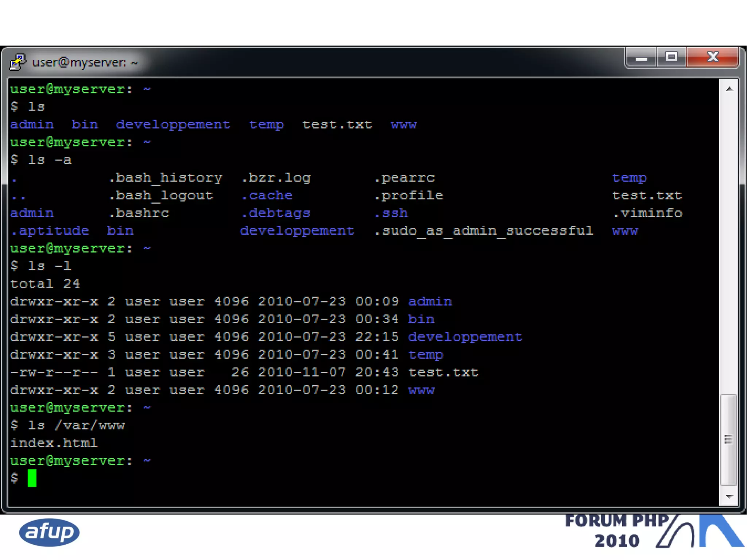Click .bash_history in the listing
The image size is (747, 560).
tap(166, 178)
